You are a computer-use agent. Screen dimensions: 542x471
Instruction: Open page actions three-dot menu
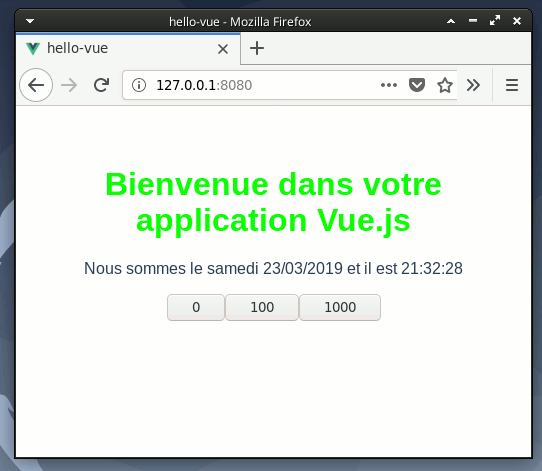click(x=389, y=85)
